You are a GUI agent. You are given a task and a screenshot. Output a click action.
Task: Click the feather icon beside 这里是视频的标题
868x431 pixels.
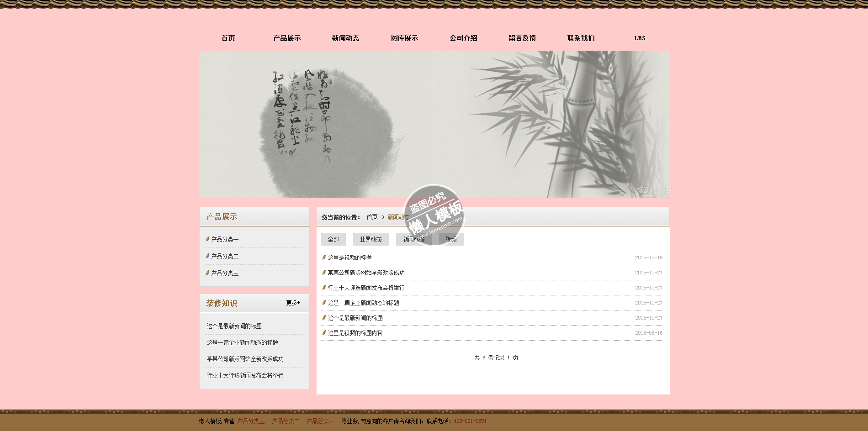pos(324,257)
